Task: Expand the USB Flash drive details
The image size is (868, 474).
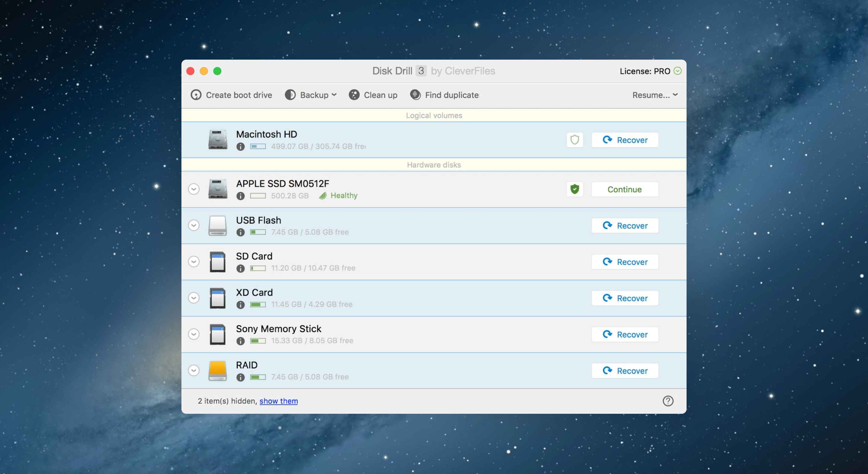Action: pos(193,225)
